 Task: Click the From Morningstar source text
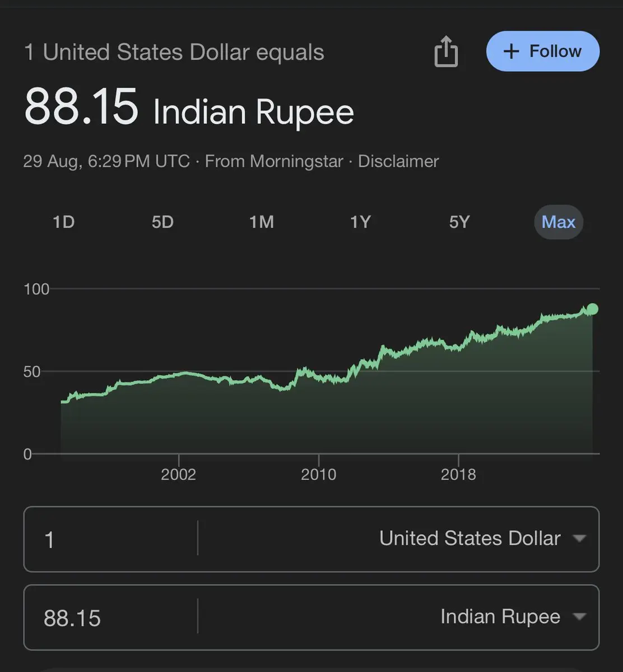point(274,161)
